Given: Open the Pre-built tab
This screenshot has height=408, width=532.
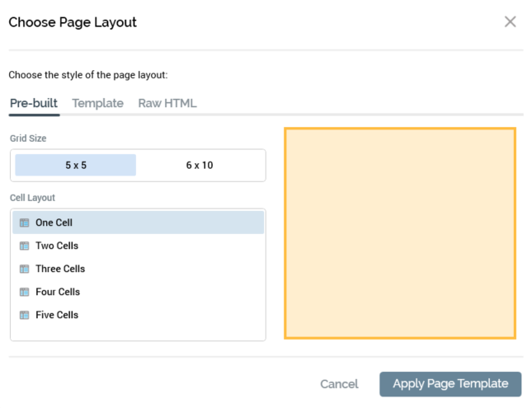Looking at the screenshot, I should point(34,103).
